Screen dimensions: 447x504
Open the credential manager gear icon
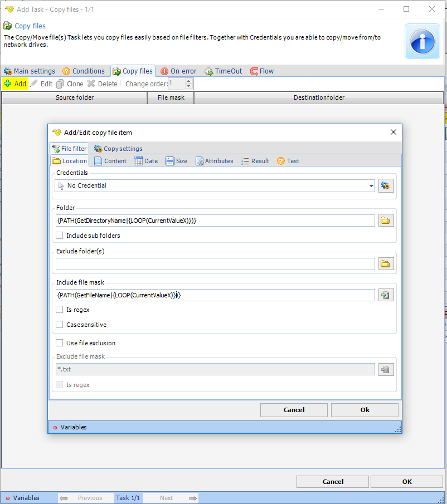coord(386,186)
